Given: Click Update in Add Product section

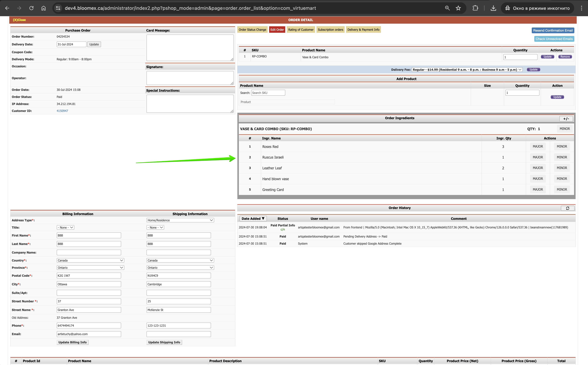Looking at the screenshot, I should point(557,97).
